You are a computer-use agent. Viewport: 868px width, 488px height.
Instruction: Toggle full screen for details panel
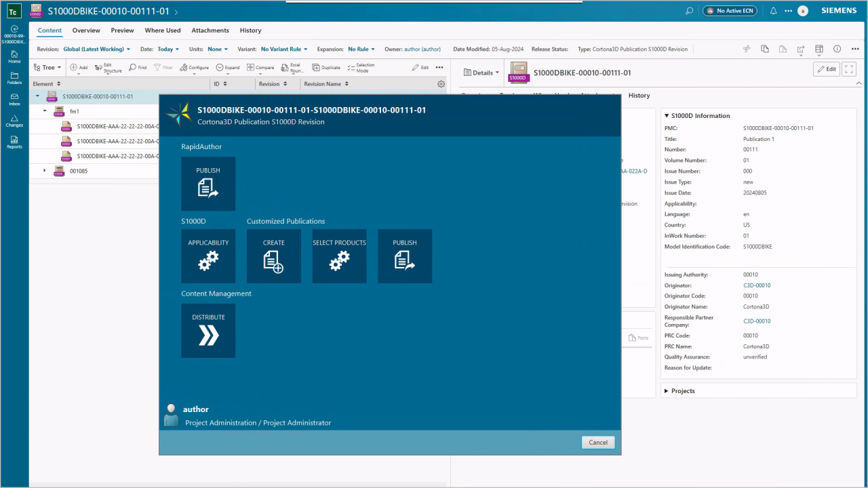[x=849, y=69]
